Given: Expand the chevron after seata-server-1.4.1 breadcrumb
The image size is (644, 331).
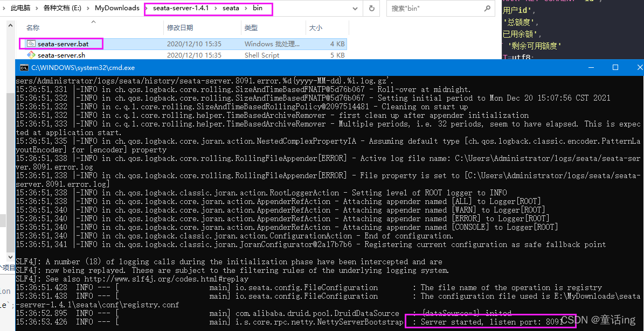Looking at the screenshot, I should [x=216, y=8].
